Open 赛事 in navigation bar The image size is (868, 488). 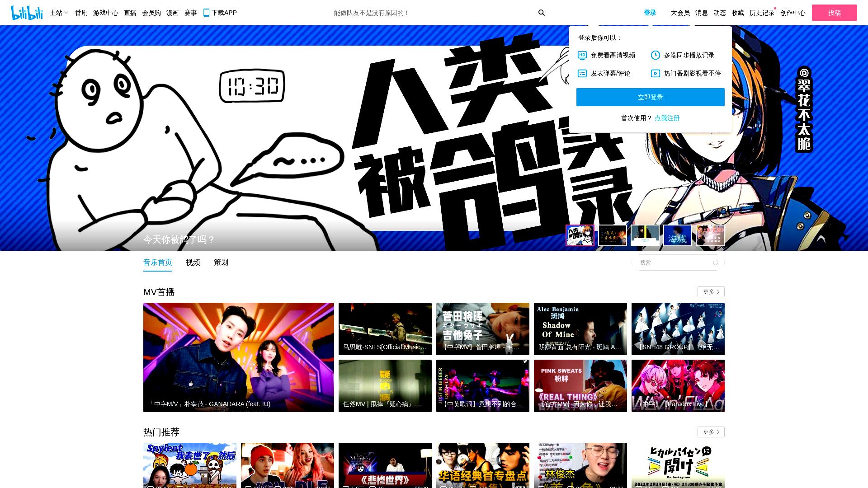coord(191,13)
